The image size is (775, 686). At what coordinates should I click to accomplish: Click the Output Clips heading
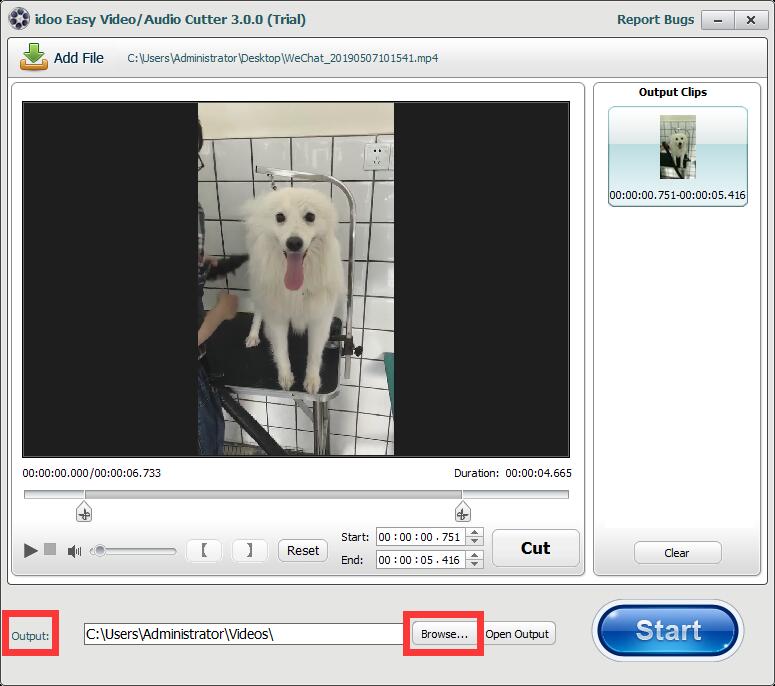673,92
